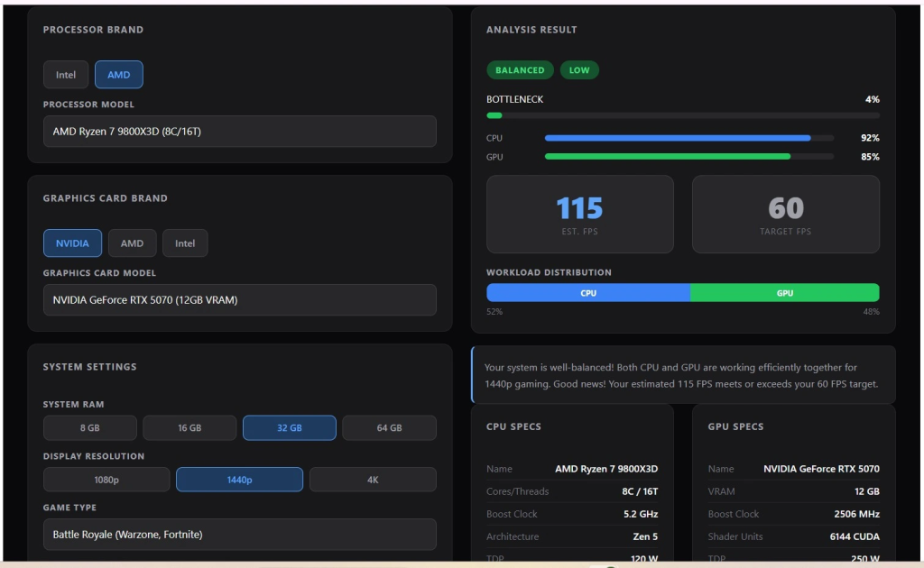Click the SYSTEM SETTINGS heading
Screen dimensions: 924x568
pyautogui.click(x=89, y=367)
